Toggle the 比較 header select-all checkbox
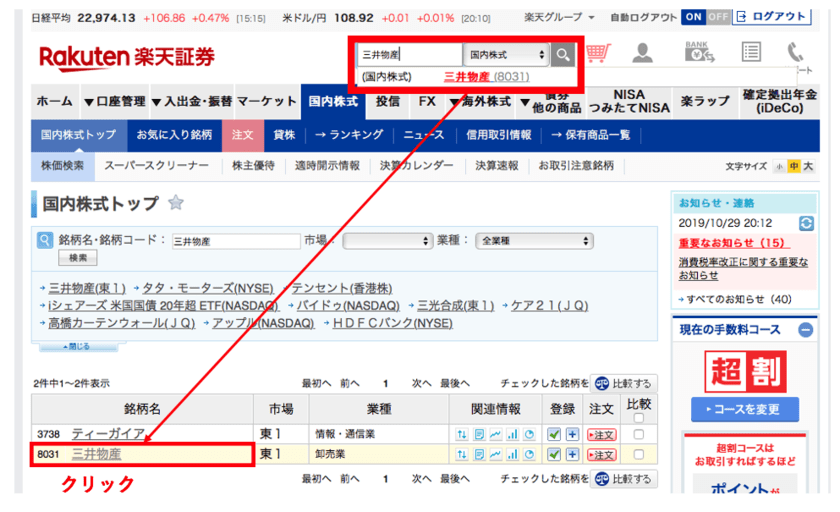The image size is (840, 512). (639, 418)
